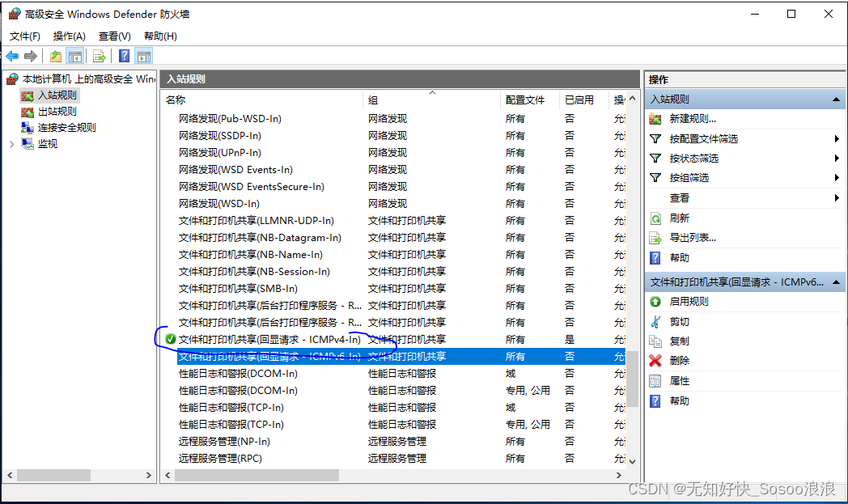Viewport: 848px width, 504px height.
Task: Open the Properties (属性) icon
Action: pos(655,381)
